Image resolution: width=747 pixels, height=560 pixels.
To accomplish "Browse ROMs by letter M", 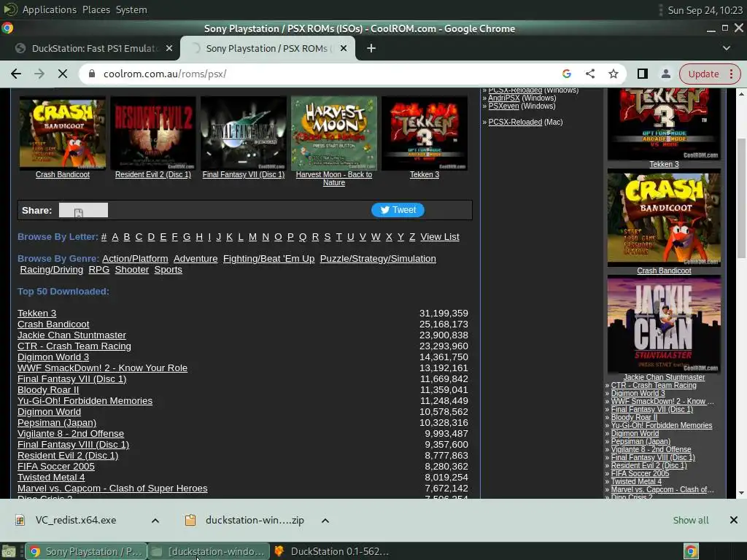I will click(x=252, y=237).
